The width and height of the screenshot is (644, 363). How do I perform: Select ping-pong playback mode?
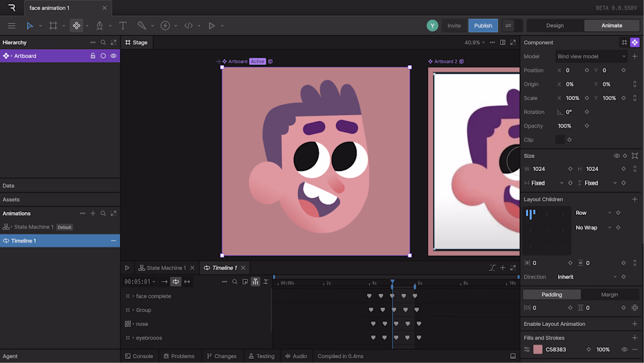pyautogui.click(x=187, y=282)
